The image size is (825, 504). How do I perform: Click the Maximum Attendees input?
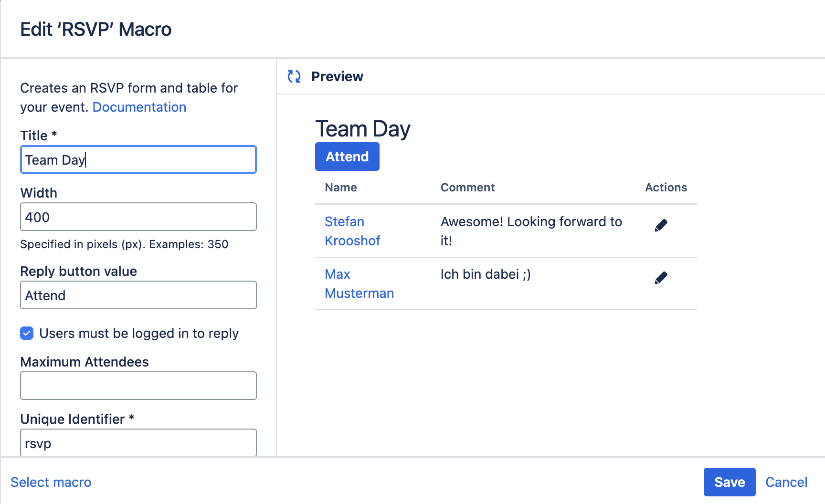pyautogui.click(x=138, y=386)
